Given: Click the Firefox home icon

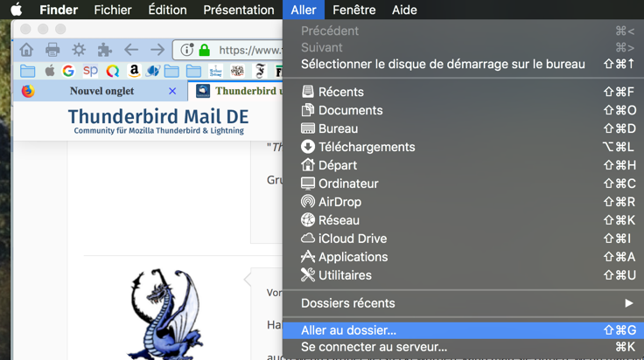Looking at the screenshot, I should point(27,50).
